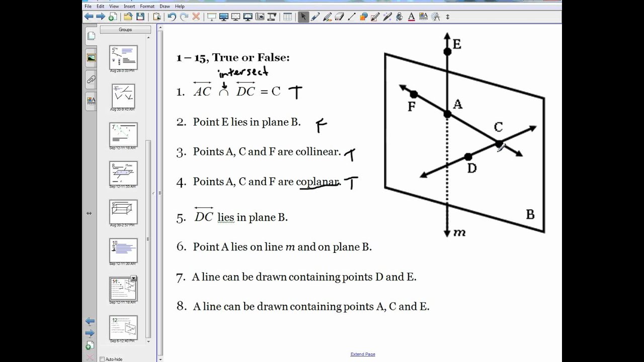Choose the Shape Recognition Pen
The width and height of the screenshot is (644, 362).
point(375,17)
